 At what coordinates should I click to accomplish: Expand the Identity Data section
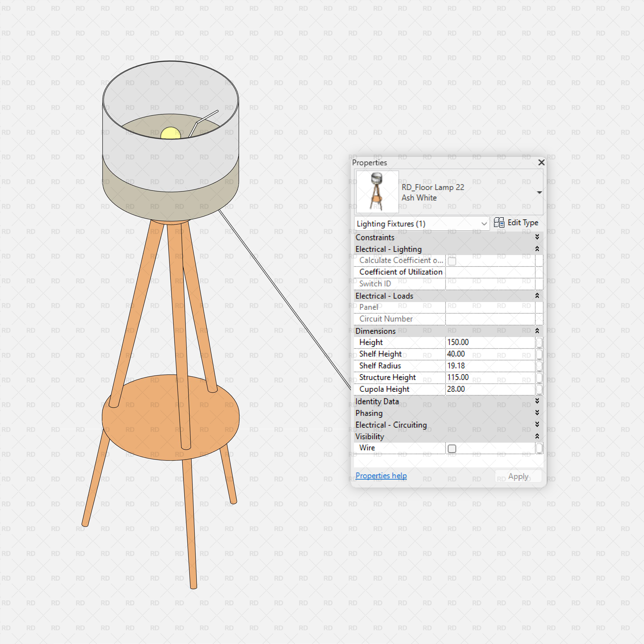[x=537, y=401]
